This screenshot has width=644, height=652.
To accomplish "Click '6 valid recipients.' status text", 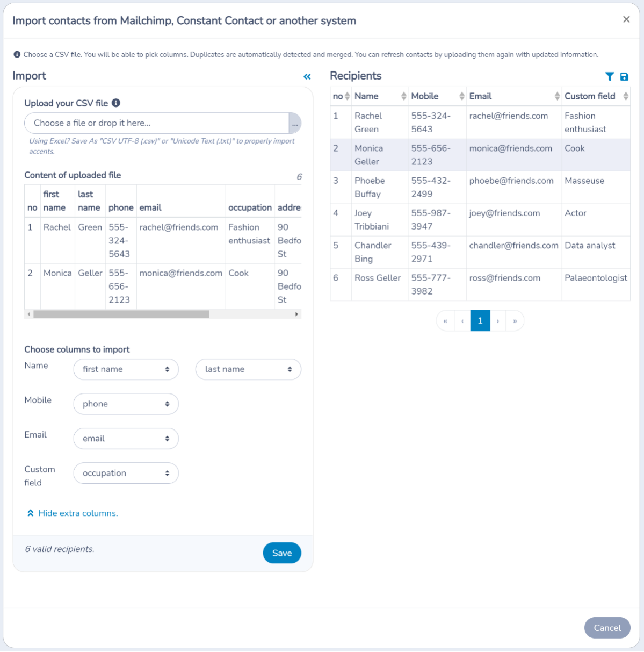I will coord(60,549).
